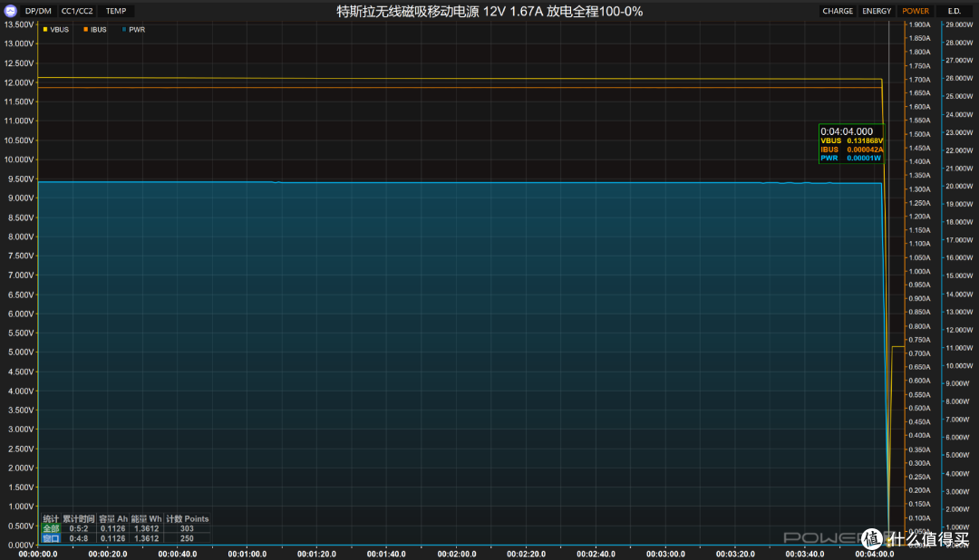The width and height of the screenshot is (979, 560).
Task: Click the 00:02:00.0 time axis label
Action: [x=456, y=554]
